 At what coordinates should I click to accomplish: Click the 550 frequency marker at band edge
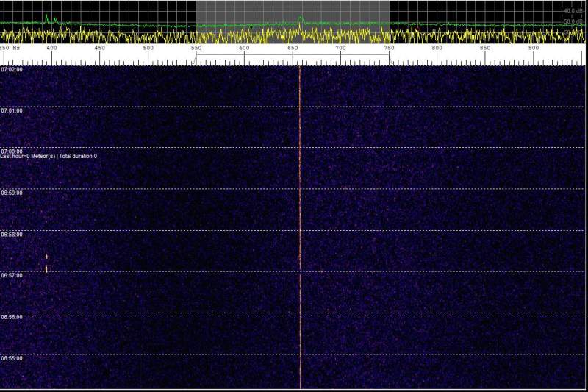click(x=196, y=49)
